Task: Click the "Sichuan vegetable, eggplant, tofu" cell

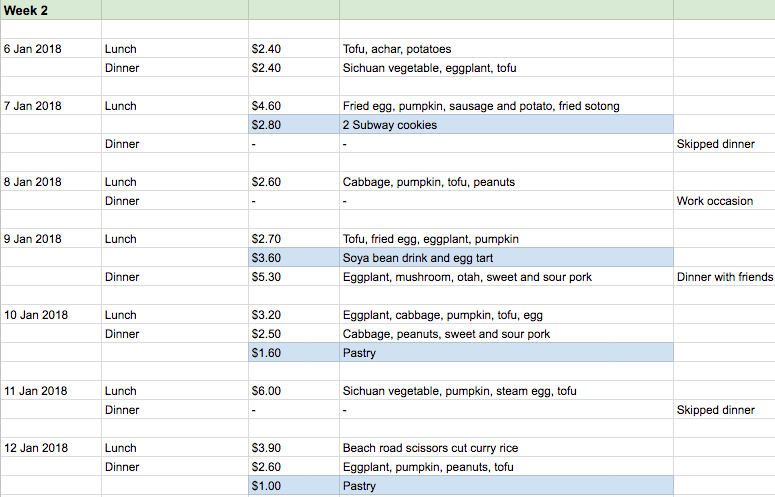Action: click(505, 68)
